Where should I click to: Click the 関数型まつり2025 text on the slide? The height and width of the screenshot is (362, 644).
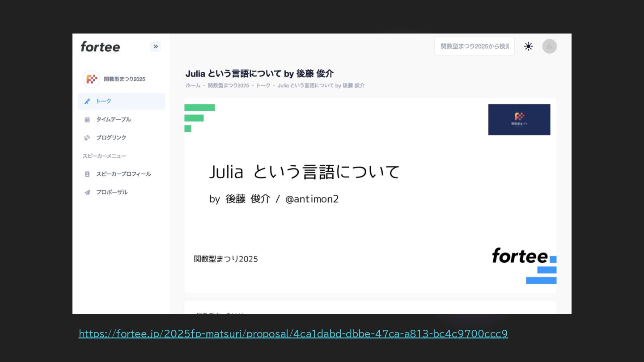[226, 259]
